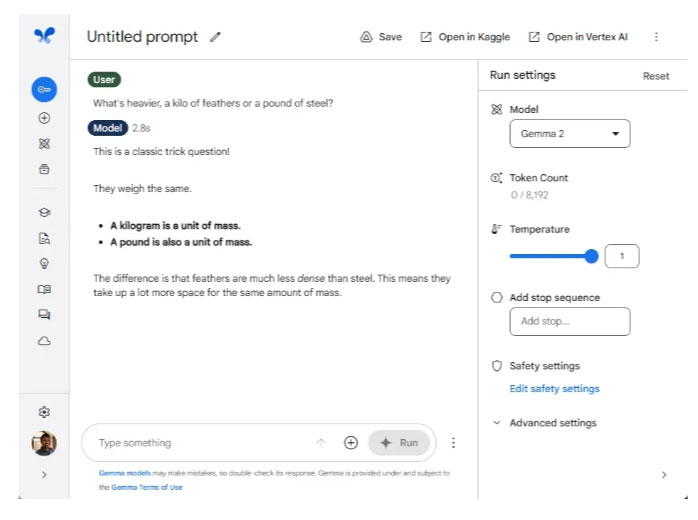Click the Add stop sequence input field
The width and height of the screenshot is (698, 520).
click(570, 322)
